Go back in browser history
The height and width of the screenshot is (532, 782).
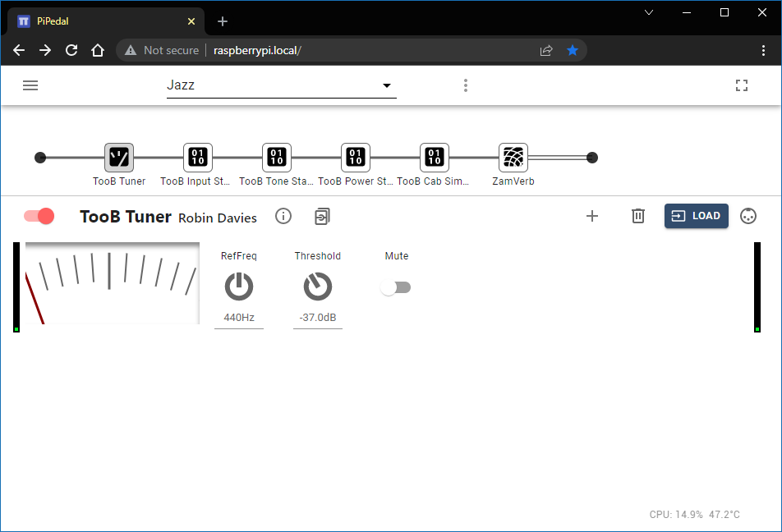click(x=19, y=50)
